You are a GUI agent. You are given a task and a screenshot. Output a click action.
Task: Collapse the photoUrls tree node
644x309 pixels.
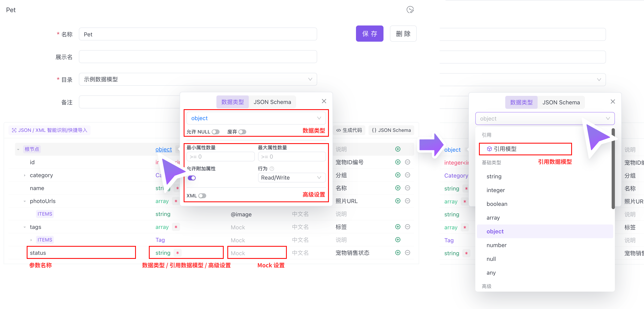point(24,201)
